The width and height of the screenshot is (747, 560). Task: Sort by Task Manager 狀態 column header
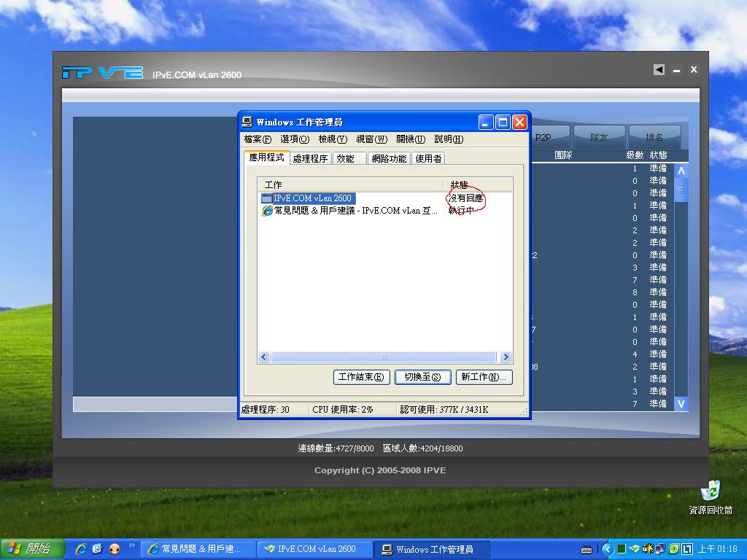click(x=478, y=184)
